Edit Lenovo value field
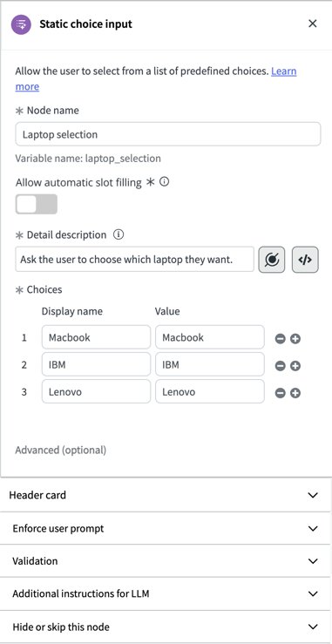 pos(209,391)
